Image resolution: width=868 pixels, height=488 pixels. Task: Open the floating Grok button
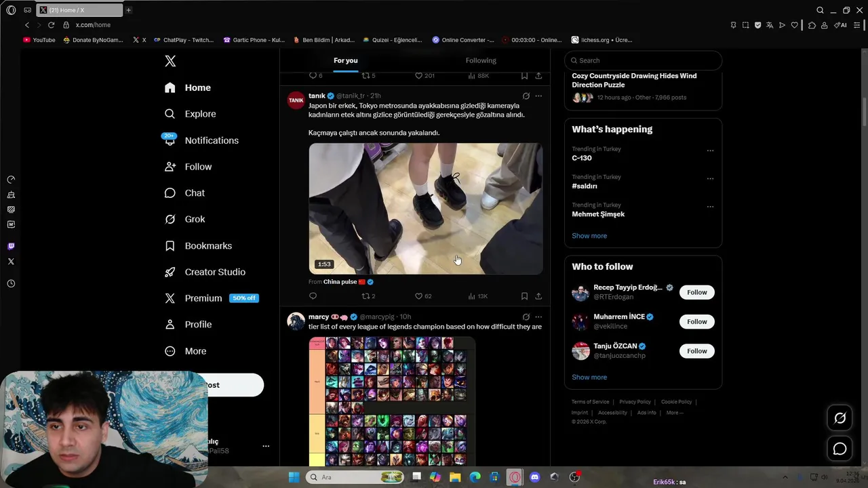840,418
